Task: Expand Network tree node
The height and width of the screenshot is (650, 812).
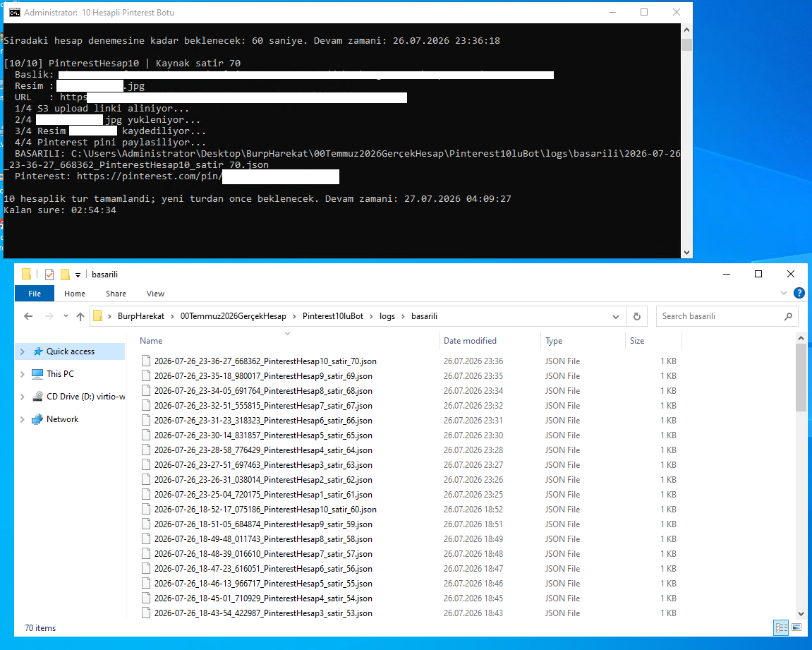Action: tap(23, 419)
